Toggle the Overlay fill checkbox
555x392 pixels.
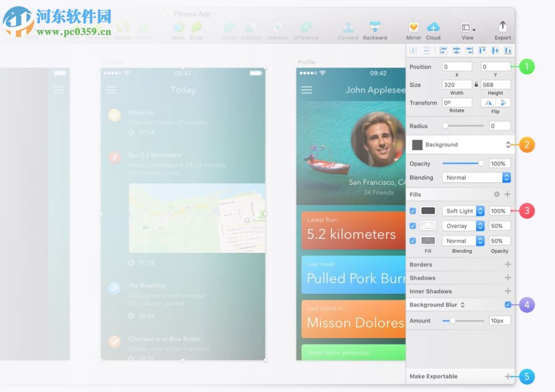(412, 226)
